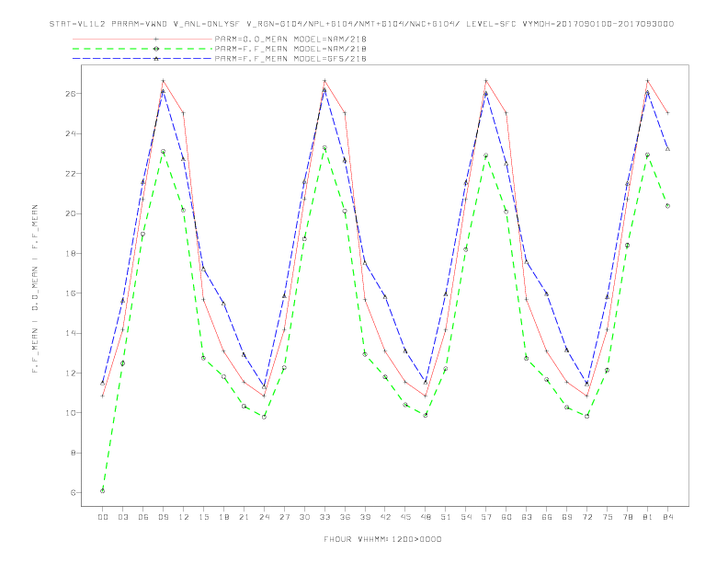Click y-axis tick label 6
Viewport: 728px width, 563px height.
tap(74, 492)
